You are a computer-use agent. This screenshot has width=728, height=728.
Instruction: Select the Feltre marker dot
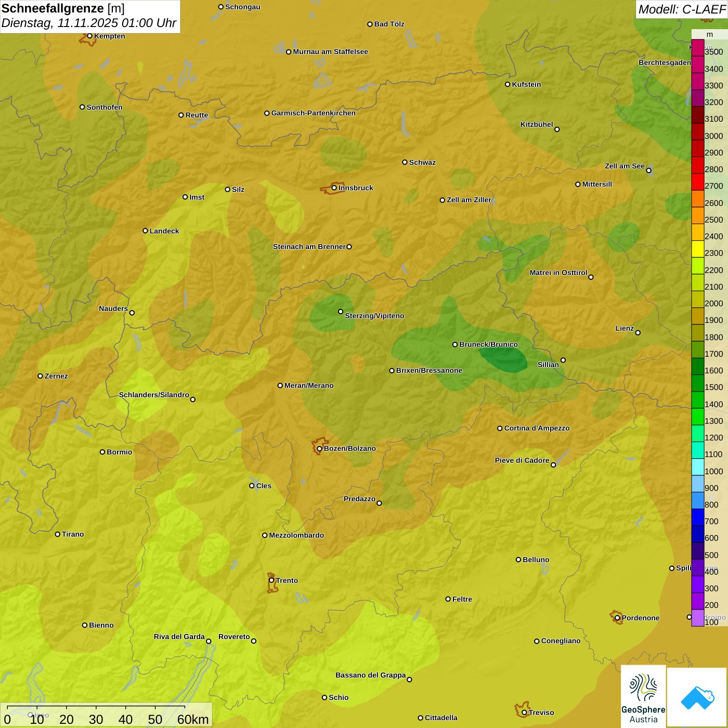[x=448, y=599]
